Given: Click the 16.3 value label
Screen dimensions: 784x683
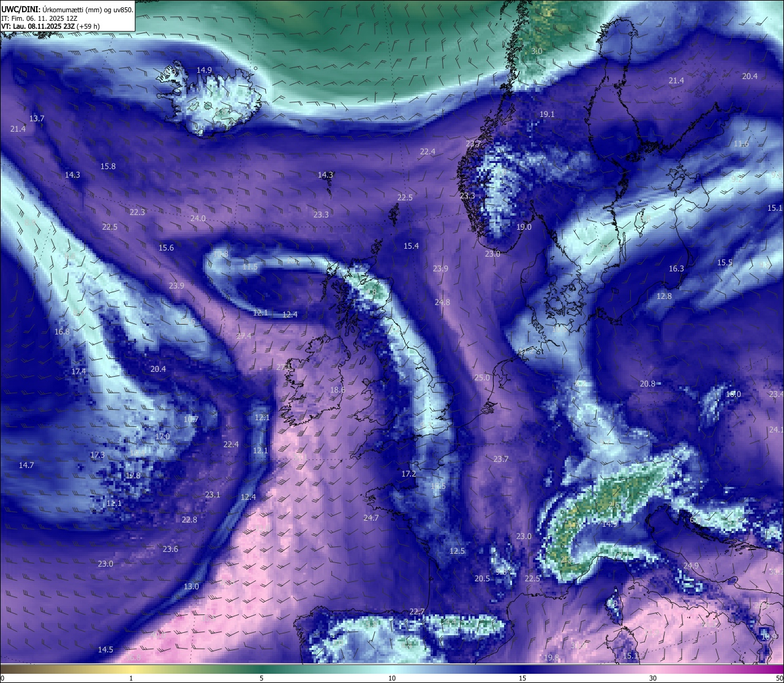Looking at the screenshot, I should pyautogui.click(x=676, y=269).
